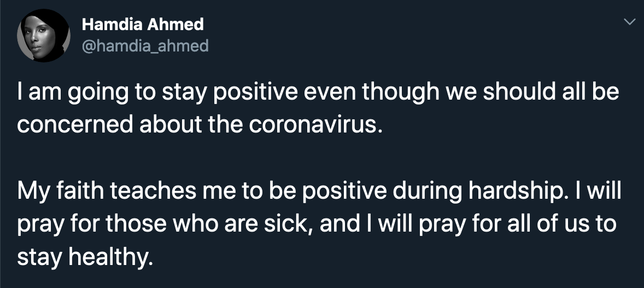Open the Hamdia Ahmed display name link
Image resolution: width=644 pixels, height=288 pixels.
click(x=142, y=25)
